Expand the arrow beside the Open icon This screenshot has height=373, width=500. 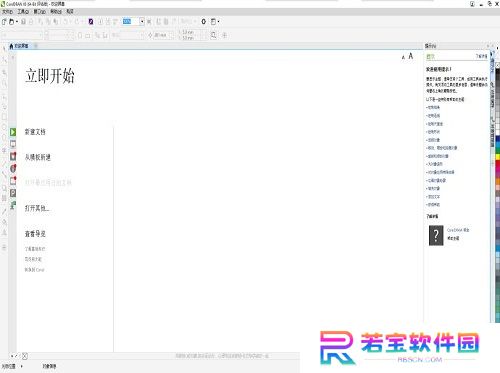pos(17,22)
